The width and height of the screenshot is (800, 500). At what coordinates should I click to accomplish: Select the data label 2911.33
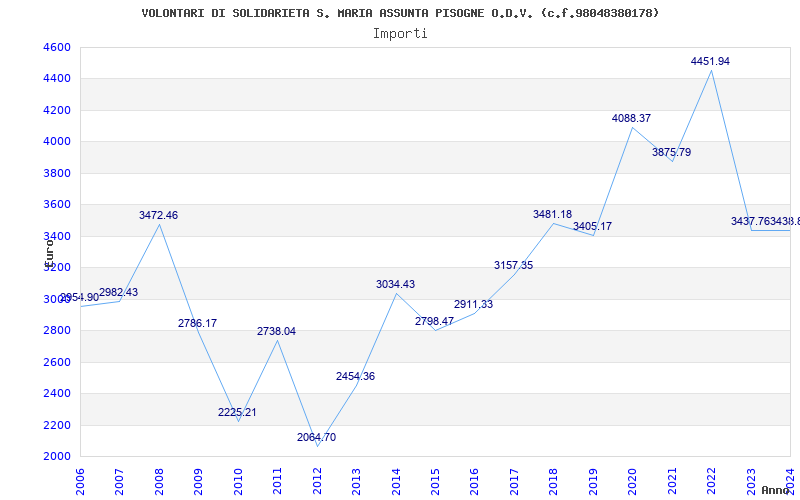[x=473, y=304]
